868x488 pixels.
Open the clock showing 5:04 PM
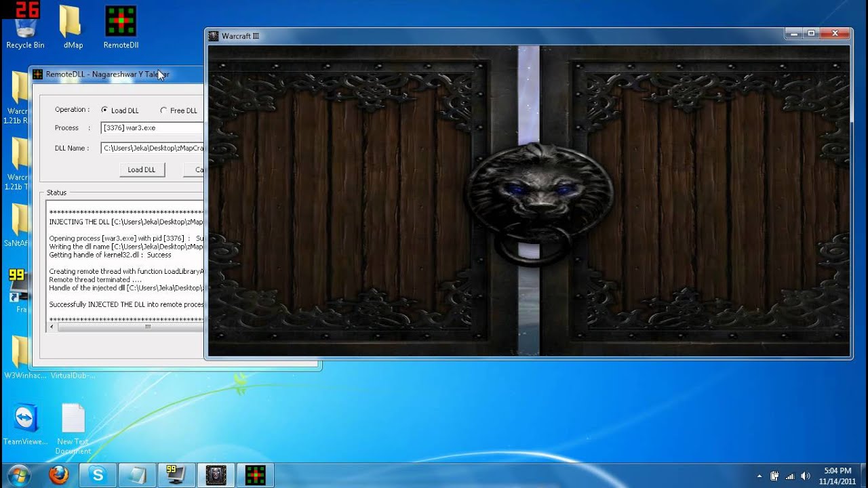pyautogui.click(x=837, y=476)
